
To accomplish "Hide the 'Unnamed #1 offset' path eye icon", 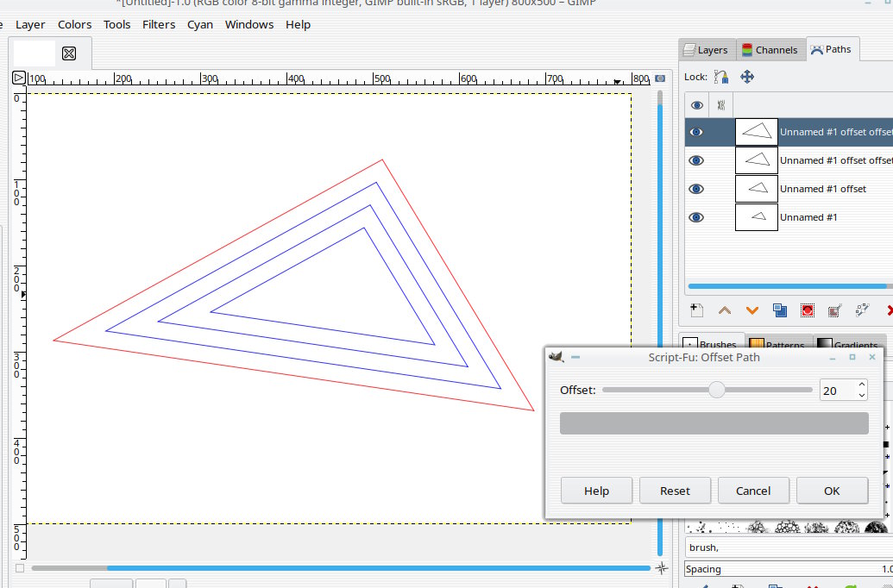I will click(x=696, y=189).
